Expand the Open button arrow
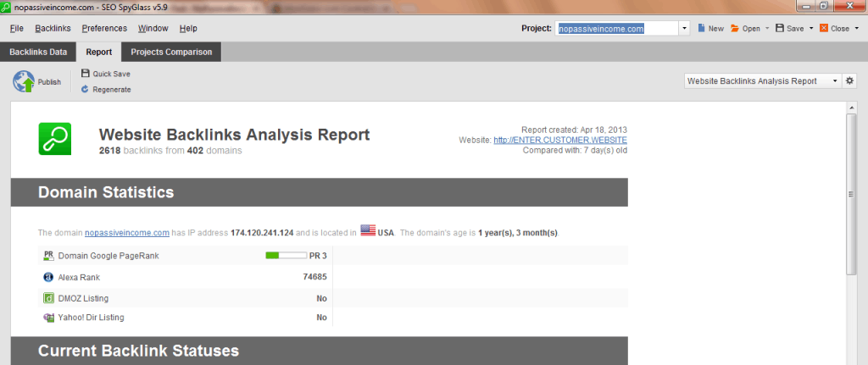868x365 pixels. tap(767, 28)
